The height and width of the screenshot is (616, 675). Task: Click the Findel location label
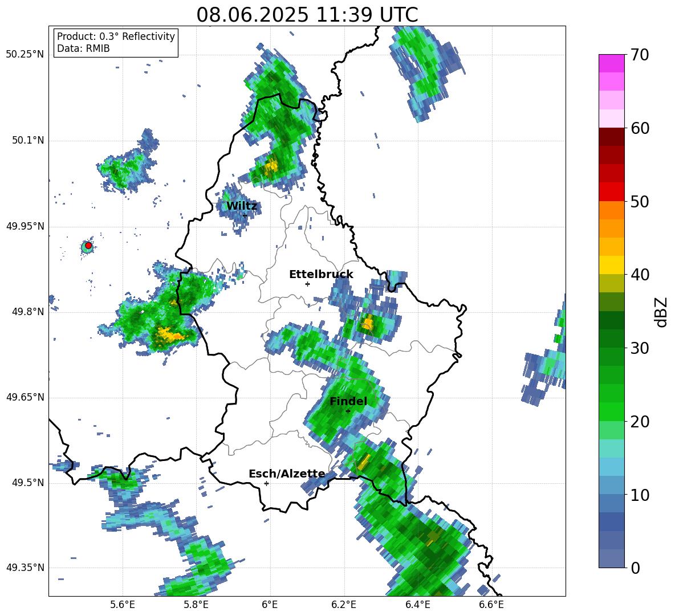(348, 401)
